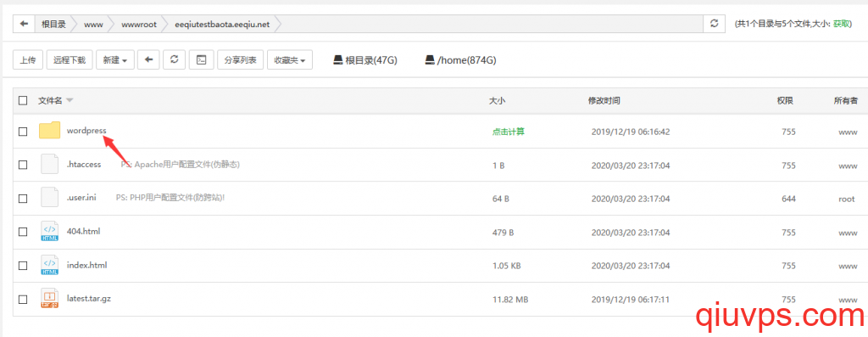The image size is (868, 337).
Task: Click the toolbar refresh icon button
Action: (175, 60)
